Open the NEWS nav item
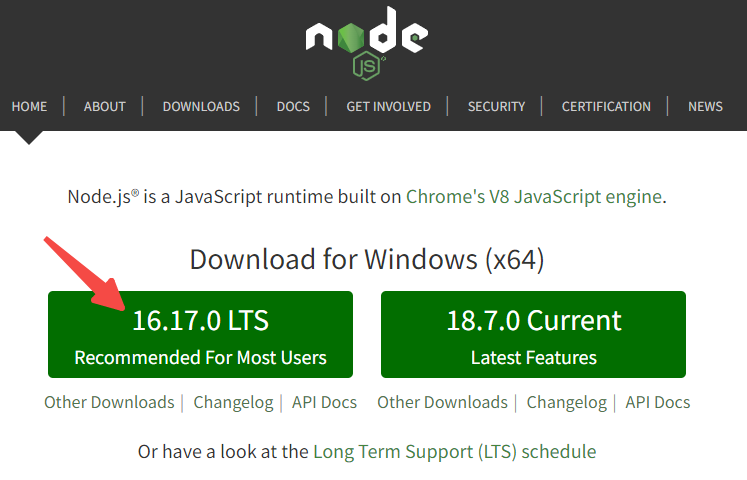This screenshot has width=747, height=480. coord(705,106)
